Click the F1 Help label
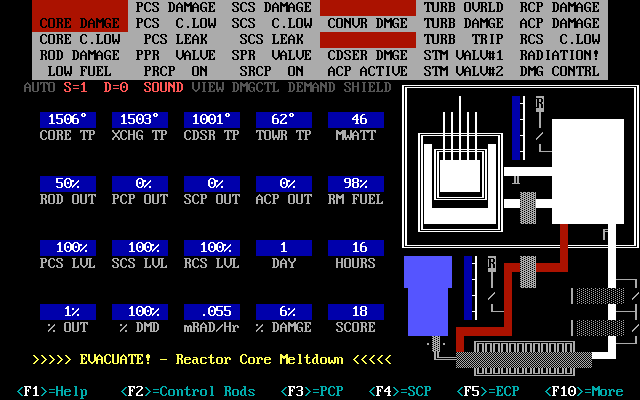 (x=52, y=391)
